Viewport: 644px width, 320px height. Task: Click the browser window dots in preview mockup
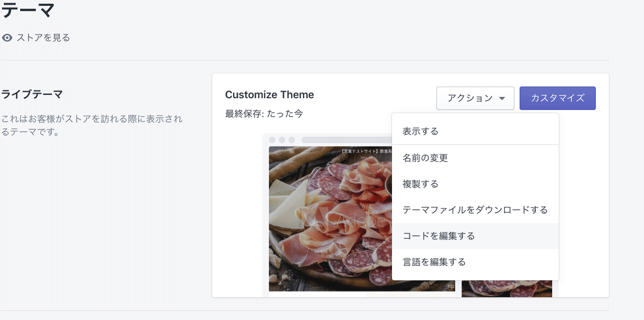282,140
